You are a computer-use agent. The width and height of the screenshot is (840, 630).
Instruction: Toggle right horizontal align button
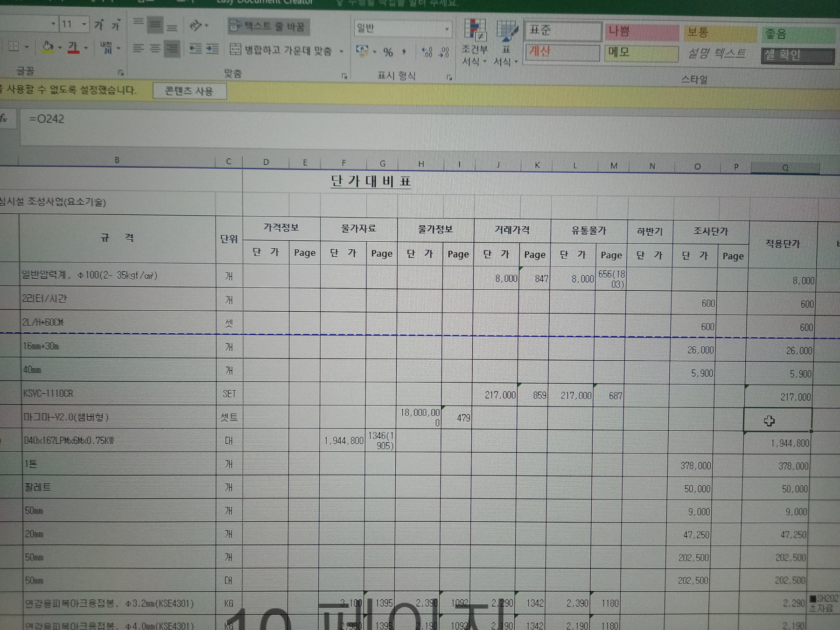coord(172,49)
